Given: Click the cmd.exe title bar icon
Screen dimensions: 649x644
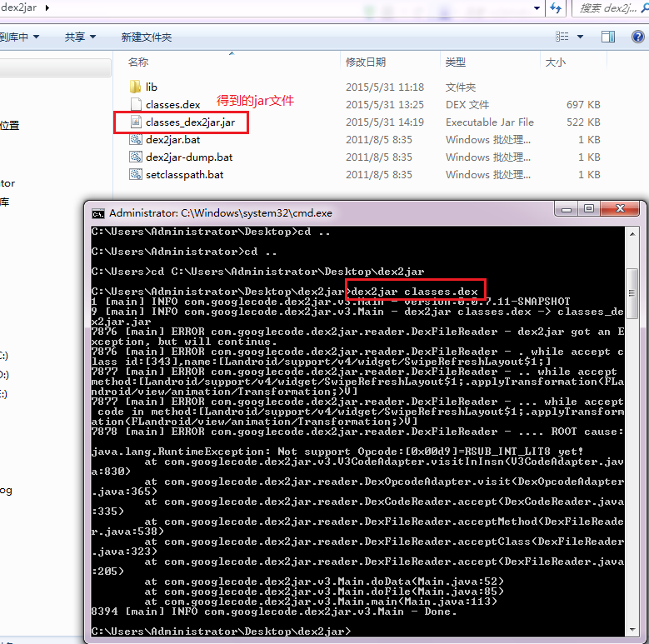Looking at the screenshot, I should click(98, 213).
